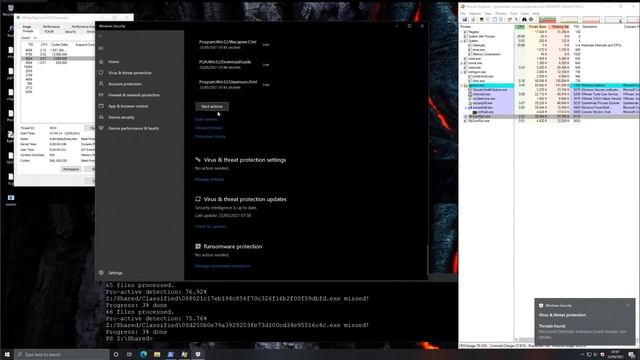Open Firewall & network protection
This screenshot has width=640, height=360.
point(134,95)
